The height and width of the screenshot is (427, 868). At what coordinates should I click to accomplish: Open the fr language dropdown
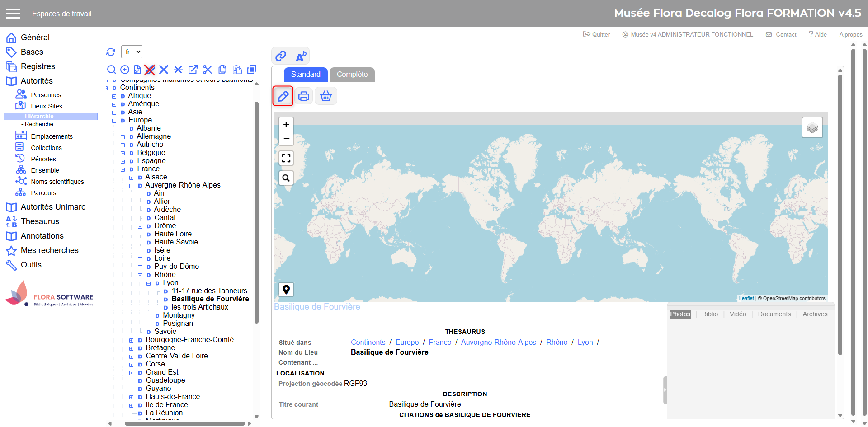(132, 52)
